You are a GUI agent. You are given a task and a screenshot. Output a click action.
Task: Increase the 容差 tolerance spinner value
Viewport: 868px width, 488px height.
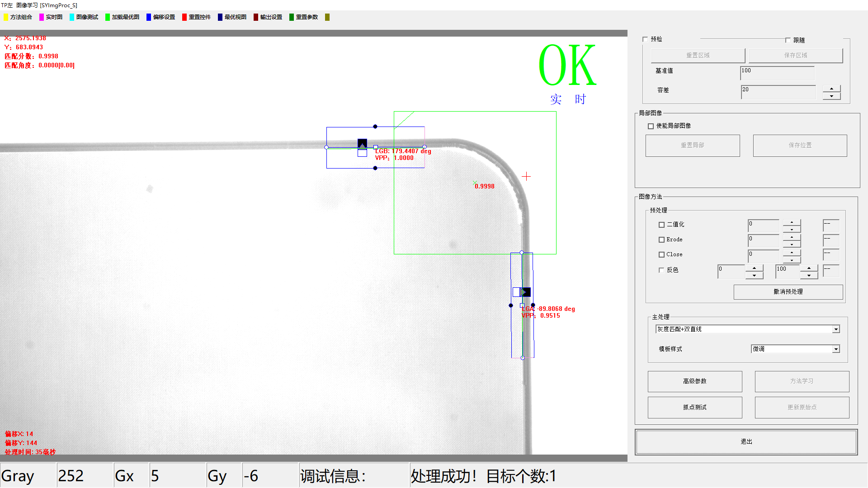[x=831, y=89]
